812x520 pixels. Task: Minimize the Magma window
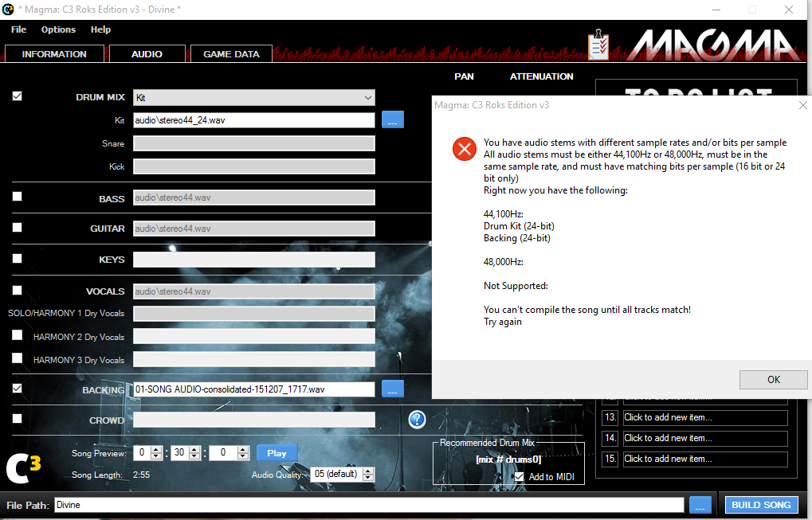(716, 10)
